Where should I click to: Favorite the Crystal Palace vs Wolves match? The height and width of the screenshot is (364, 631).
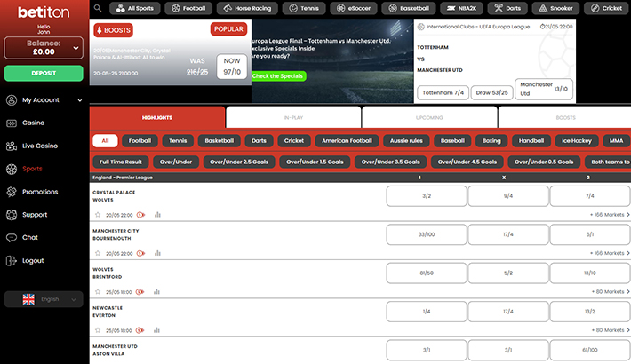coord(98,215)
